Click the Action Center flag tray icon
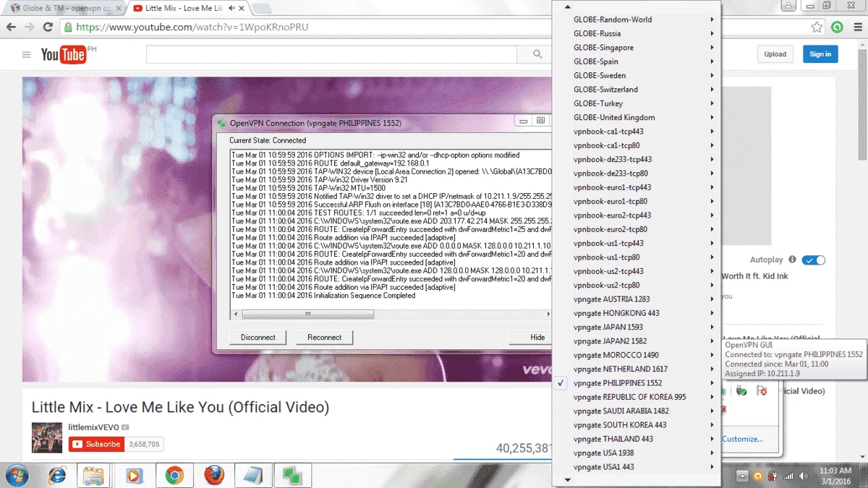The image size is (868, 488). pyautogui.click(x=762, y=390)
